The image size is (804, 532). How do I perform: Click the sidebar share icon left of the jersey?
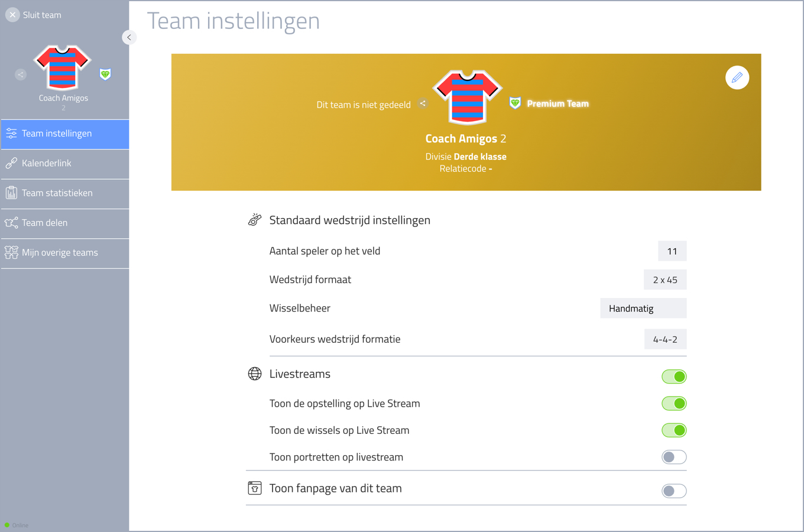click(x=21, y=74)
